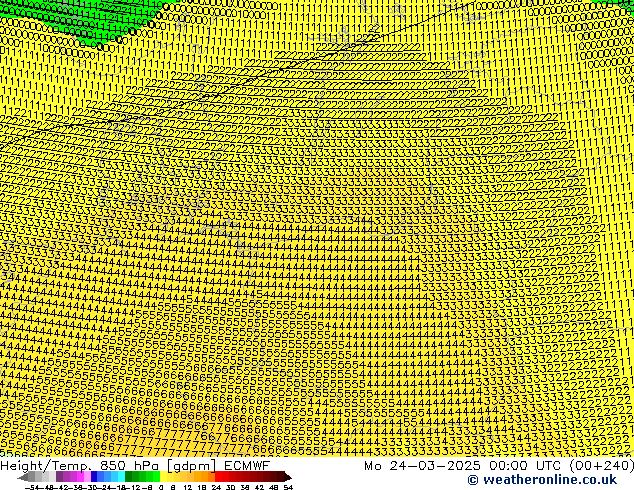The width and height of the screenshot is (634, 490).
Task: Click the left gray arrow tip of color scale
Action: pyautogui.click(x=22, y=477)
